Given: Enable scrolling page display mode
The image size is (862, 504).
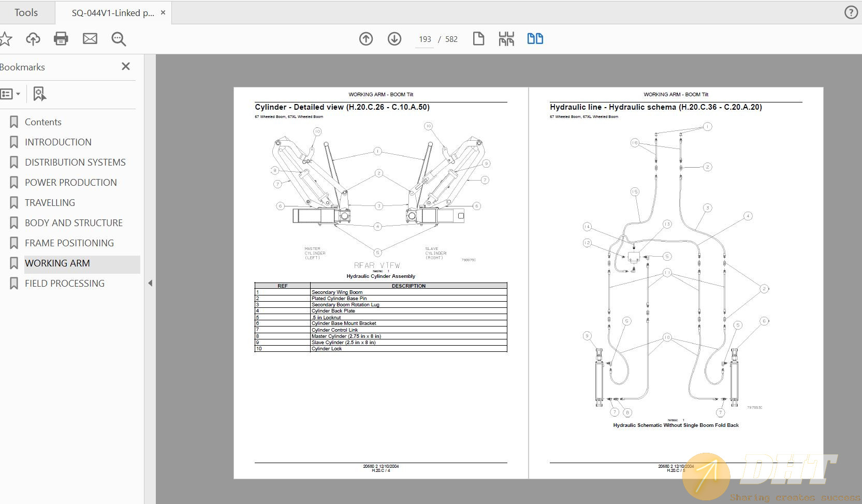Looking at the screenshot, I should click(x=506, y=39).
